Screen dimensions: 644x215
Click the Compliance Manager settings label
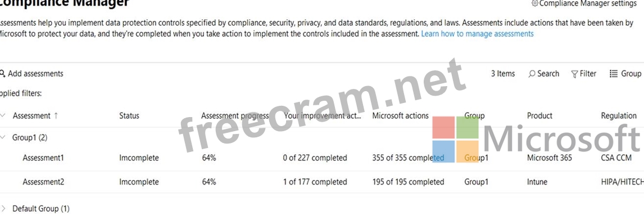click(588, 4)
